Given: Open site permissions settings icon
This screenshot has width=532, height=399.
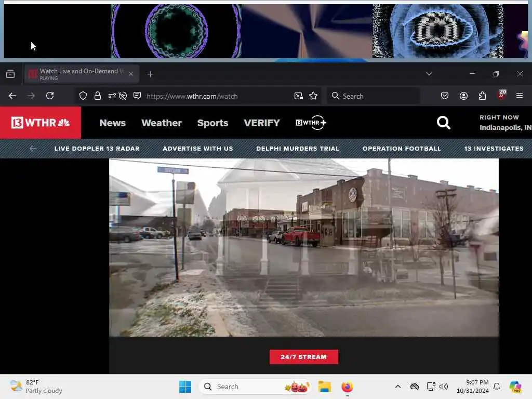Looking at the screenshot, I should coord(112,96).
